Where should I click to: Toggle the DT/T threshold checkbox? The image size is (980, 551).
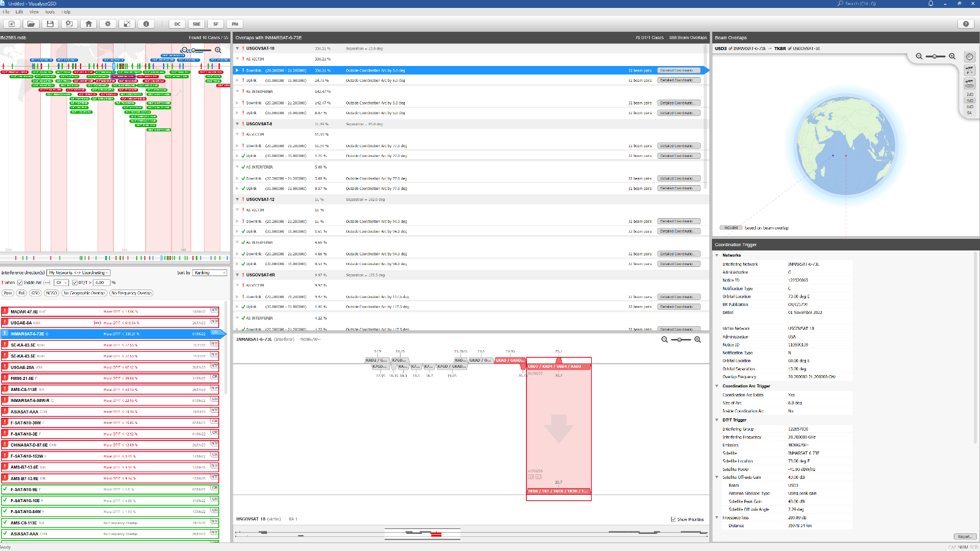point(74,283)
